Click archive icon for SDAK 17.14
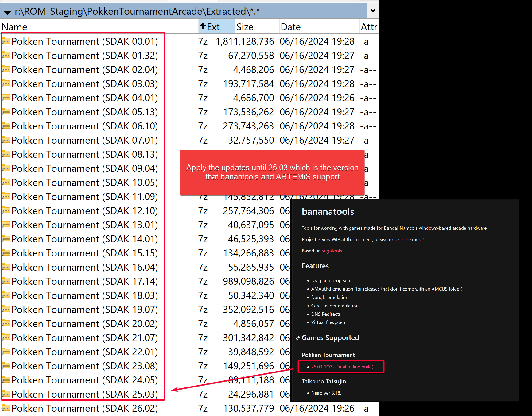 pos(6,281)
